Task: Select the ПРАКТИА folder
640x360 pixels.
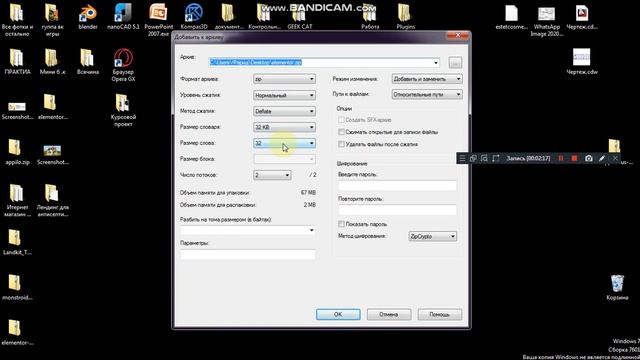Action: tap(17, 61)
